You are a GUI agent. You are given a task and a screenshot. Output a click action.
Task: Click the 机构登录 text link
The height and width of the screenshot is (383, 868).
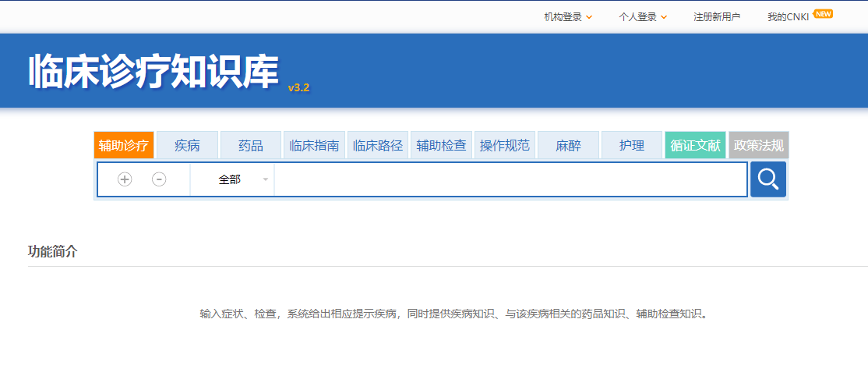point(563,17)
